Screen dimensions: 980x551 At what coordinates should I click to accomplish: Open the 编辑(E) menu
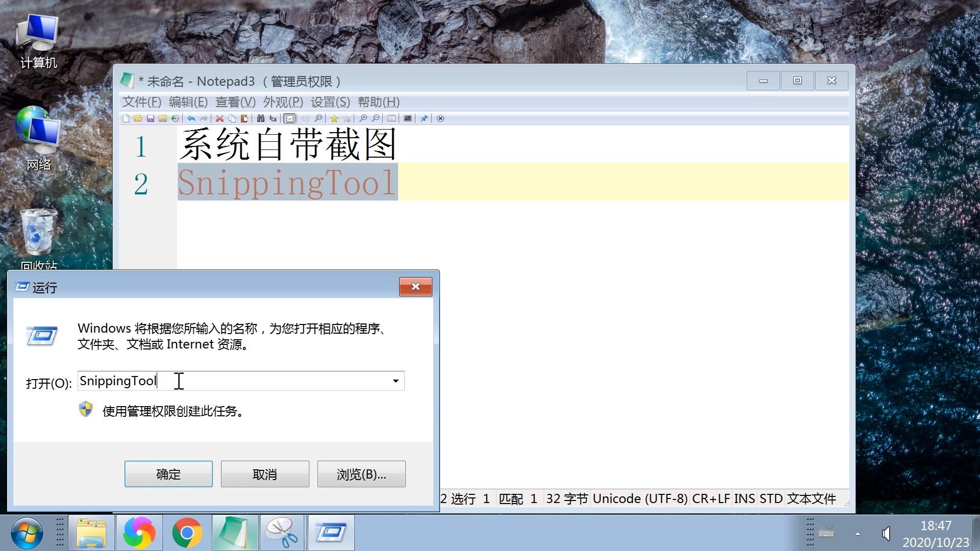(x=188, y=102)
